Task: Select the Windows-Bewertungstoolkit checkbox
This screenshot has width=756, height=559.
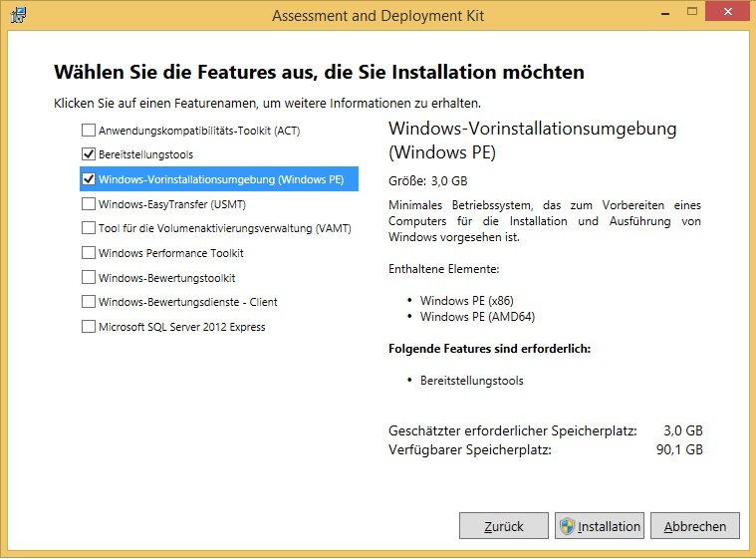Action: pos(89,277)
